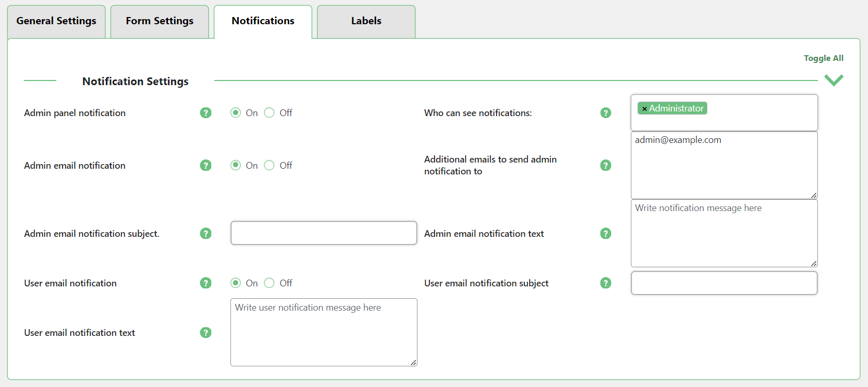
Task: Focus the Admin email notification subject field
Action: pos(323,233)
